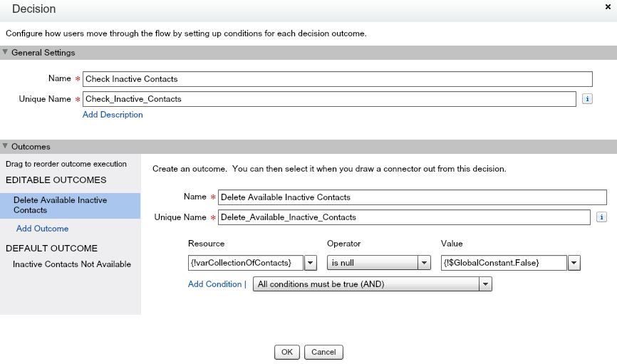Click the Add Condition link
This screenshot has height=364, width=617.
[x=215, y=284]
